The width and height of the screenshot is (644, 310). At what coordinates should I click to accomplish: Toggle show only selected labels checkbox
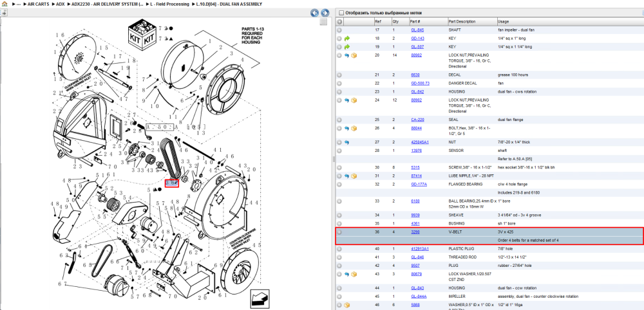[341, 13]
